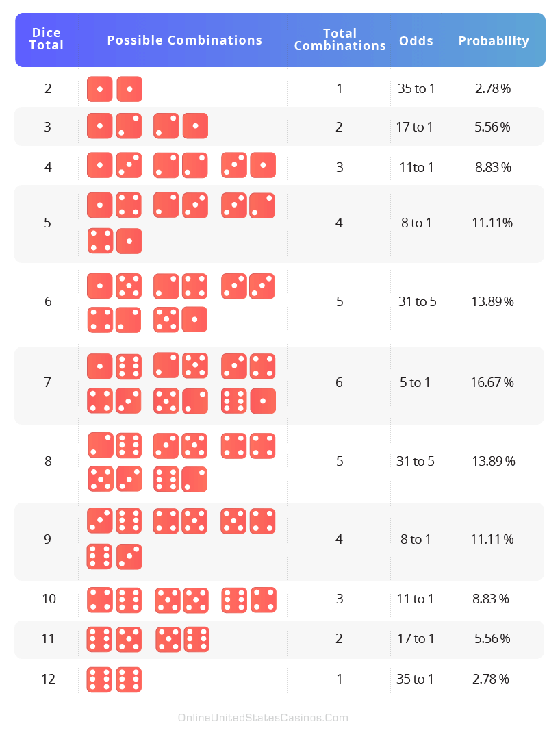Click the six-and-three dice pair in row 9

click(x=114, y=556)
